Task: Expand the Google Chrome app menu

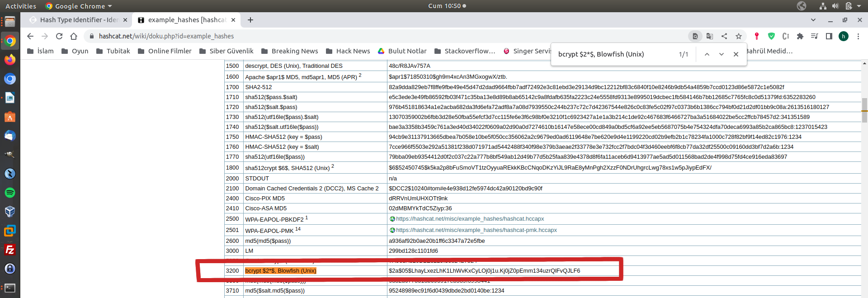Action: tap(79, 6)
